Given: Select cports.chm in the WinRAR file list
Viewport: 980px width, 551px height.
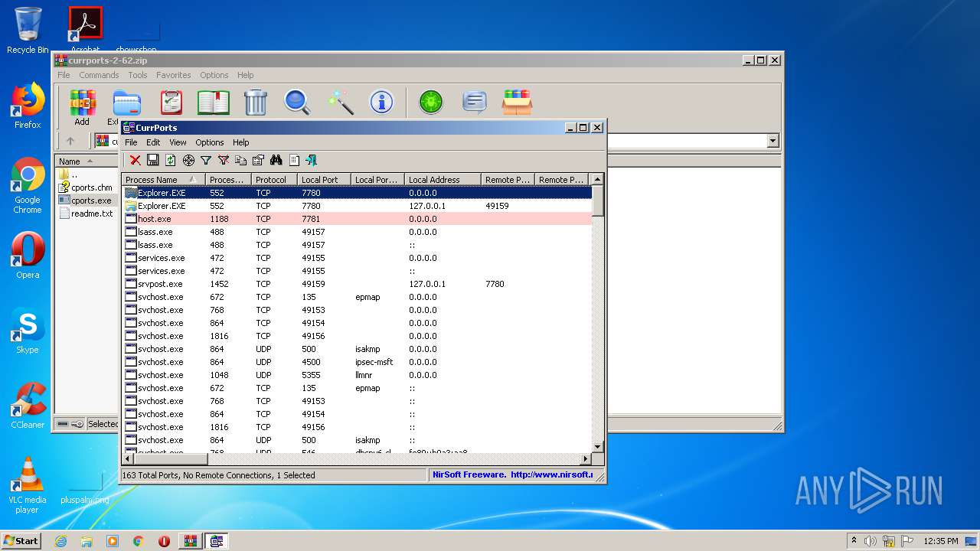Looking at the screenshot, I should click(x=91, y=187).
